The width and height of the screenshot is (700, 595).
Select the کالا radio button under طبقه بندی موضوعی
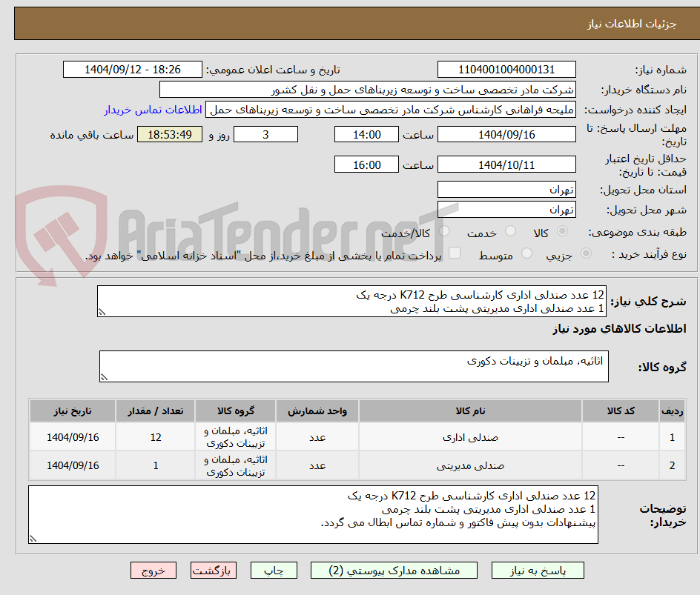pos(563,231)
